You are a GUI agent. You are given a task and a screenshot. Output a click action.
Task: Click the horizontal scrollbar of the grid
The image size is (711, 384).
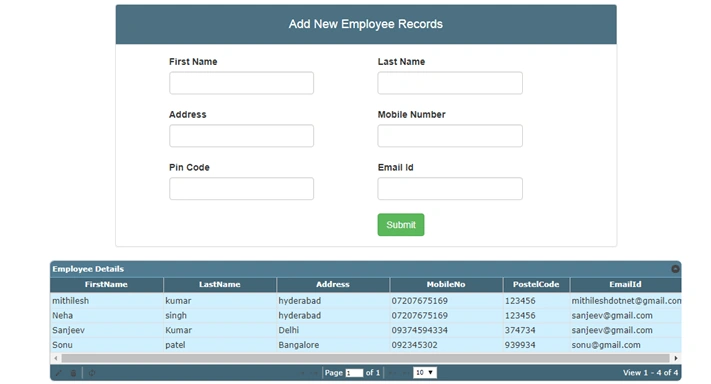click(x=365, y=358)
